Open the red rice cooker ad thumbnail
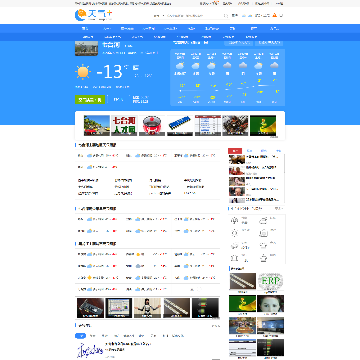Screen dimensions: 360x360 [x=152, y=125]
